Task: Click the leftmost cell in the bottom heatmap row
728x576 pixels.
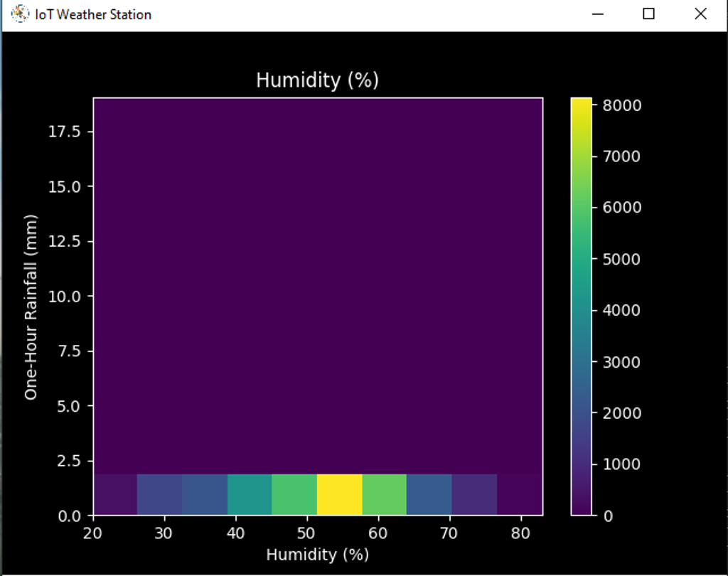Action: pos(115,494)
